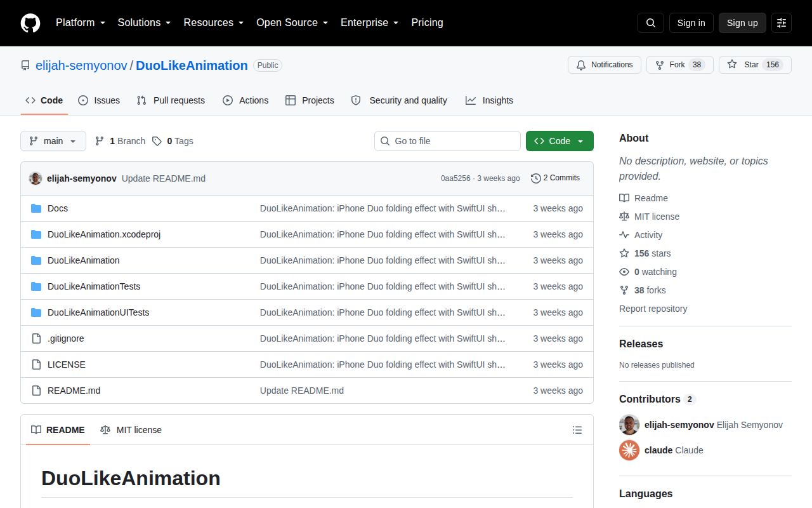Image resolution: width=812 pixels, height=508 pixels.
Task: Open elijah-semyonov owner profile link
Action: [81, 65]
